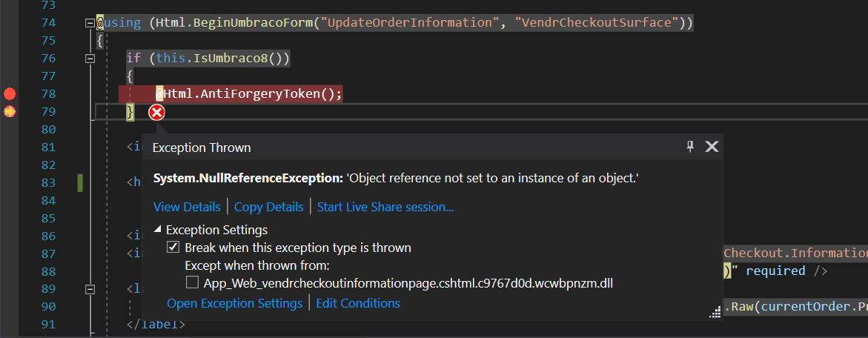
Task: Click Edit Conditions link
Action: point(357,303)
